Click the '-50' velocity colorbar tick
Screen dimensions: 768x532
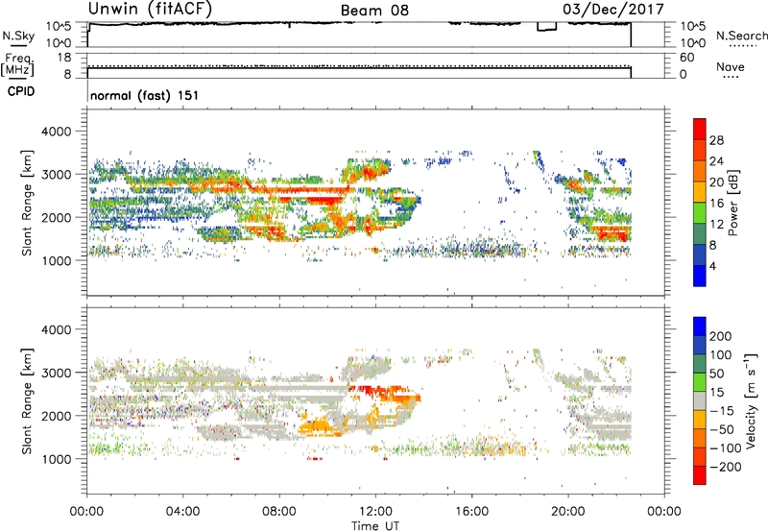pyautogui.click(x=722, y=429)
